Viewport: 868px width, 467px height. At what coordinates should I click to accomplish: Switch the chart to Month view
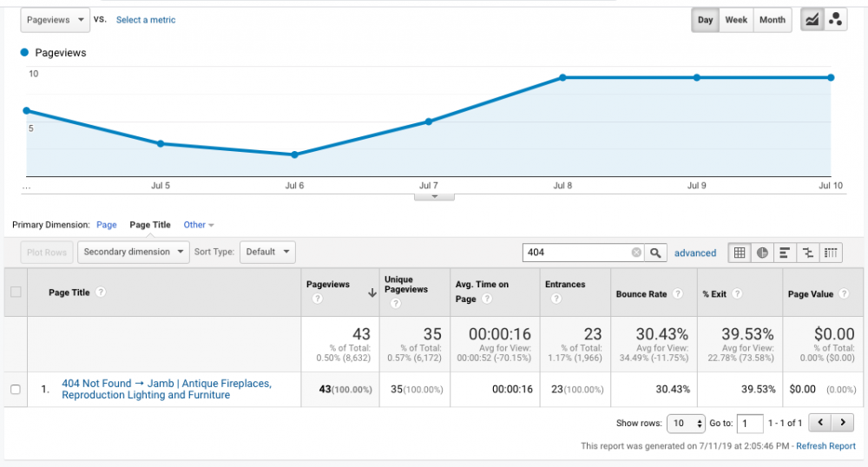click(x=772, y=20)
